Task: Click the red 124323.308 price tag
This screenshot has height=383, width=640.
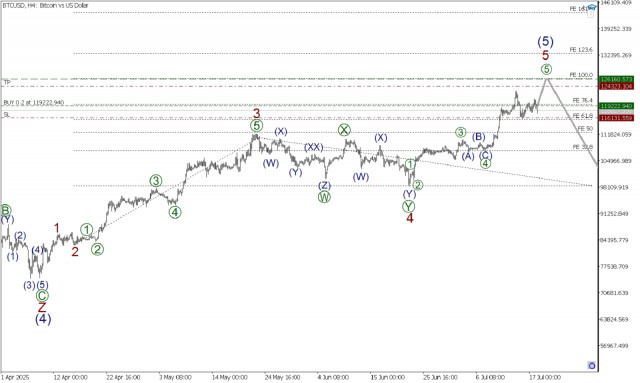Action: 616,86
